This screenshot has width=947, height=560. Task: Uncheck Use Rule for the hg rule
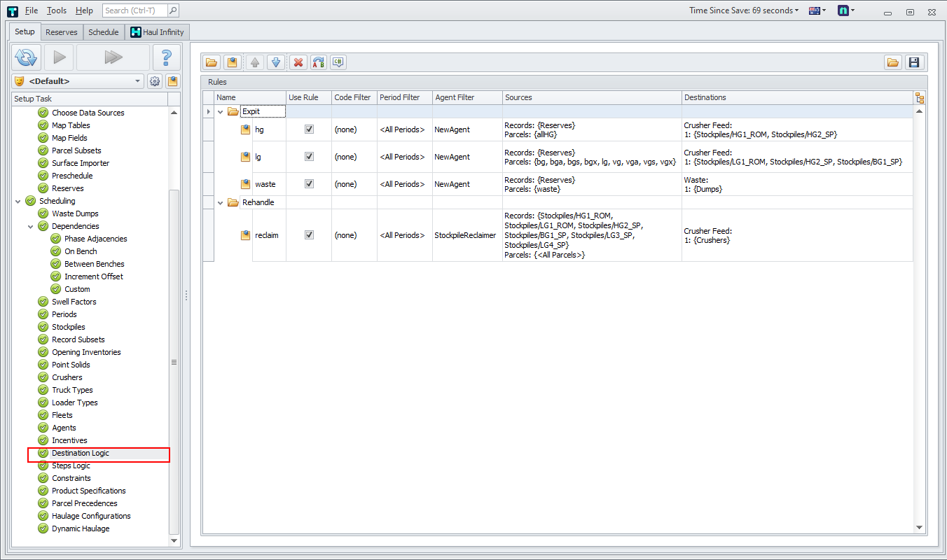coord(309,129)
